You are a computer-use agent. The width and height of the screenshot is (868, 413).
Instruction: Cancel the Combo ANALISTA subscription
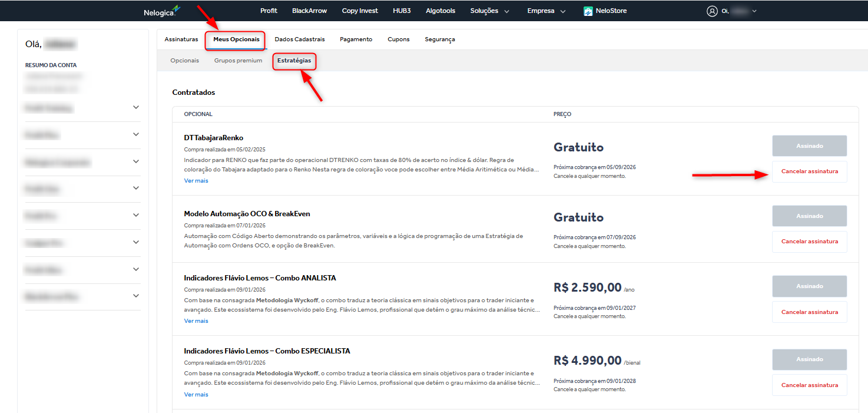click(x=810, y=312)
